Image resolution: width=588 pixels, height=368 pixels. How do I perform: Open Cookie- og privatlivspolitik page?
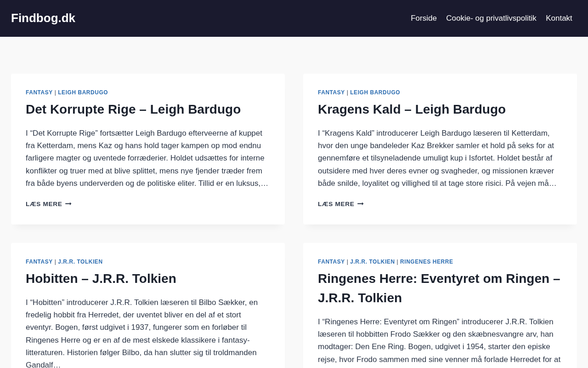pos(491,18)
